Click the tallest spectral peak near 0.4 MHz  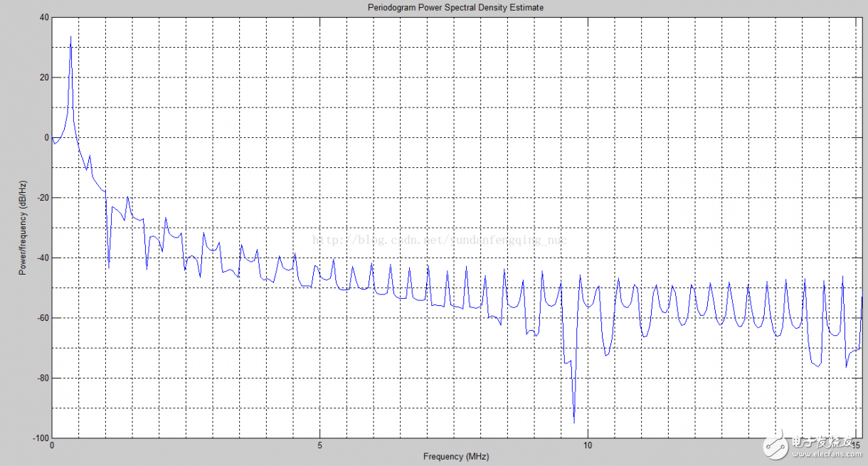[70, 36]
